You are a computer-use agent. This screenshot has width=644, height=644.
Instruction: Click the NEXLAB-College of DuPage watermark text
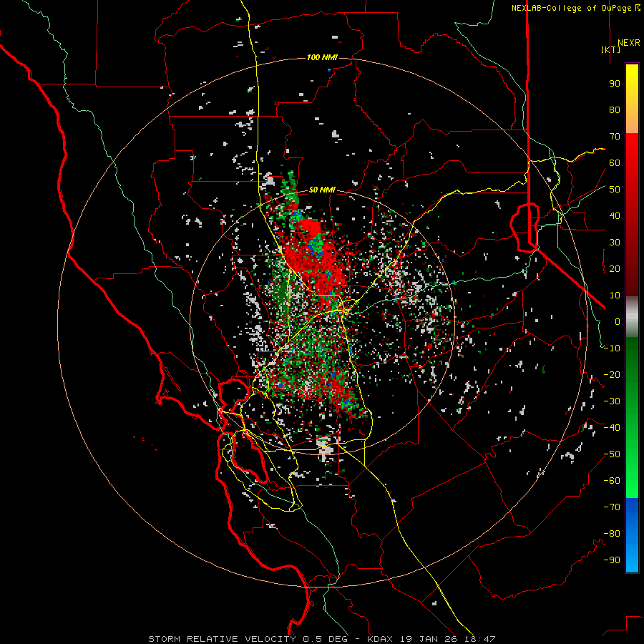575,8
